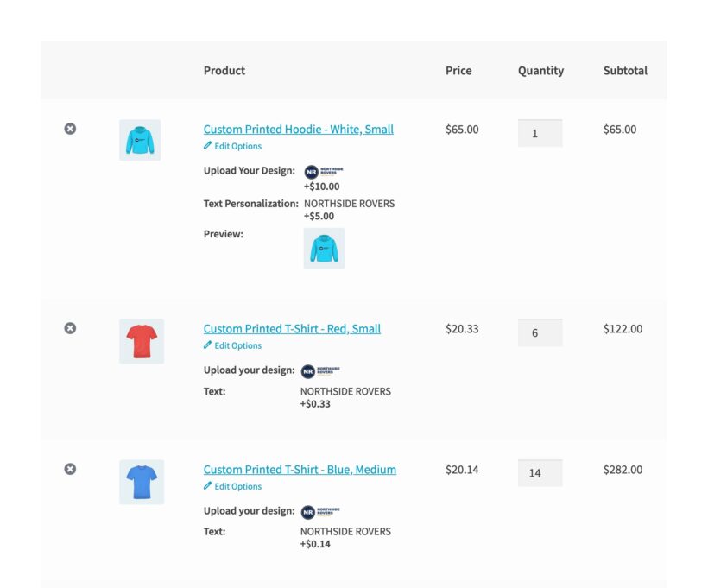Select the hoodie's $65.00 subtotal
708x588 pixels.
coord(620,130)
